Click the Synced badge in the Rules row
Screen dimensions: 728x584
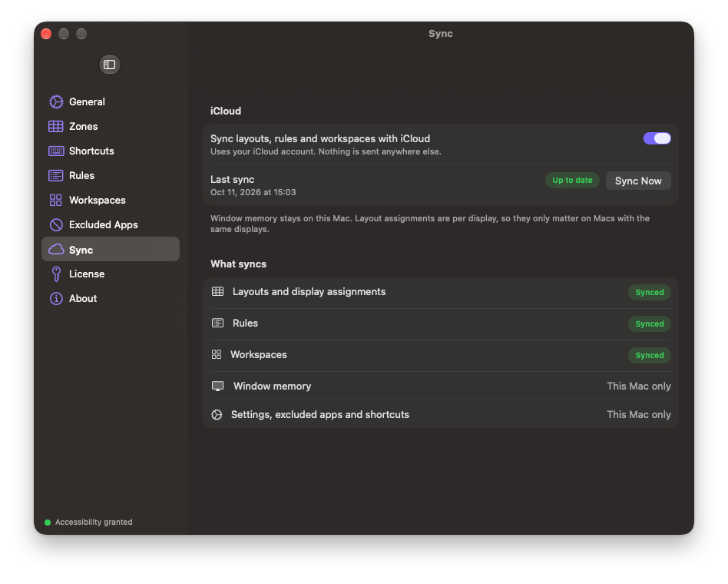click(650, 324)
